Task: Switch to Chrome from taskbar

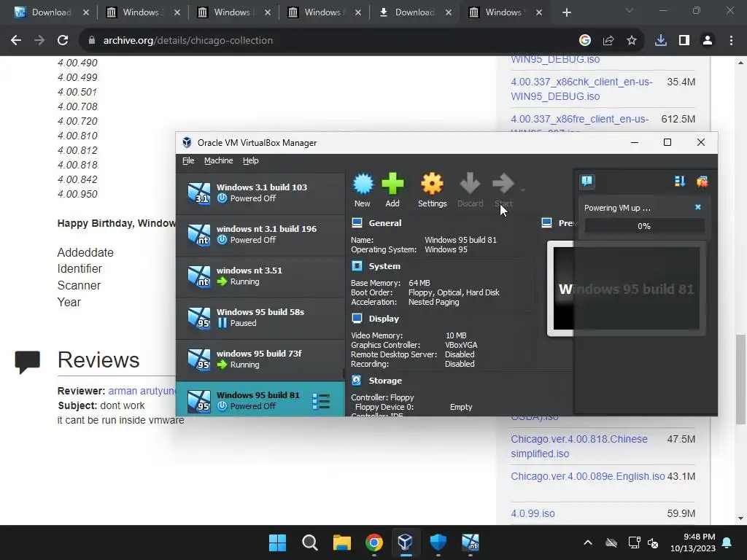Action: pyautogui.click(x=374, y=542)
